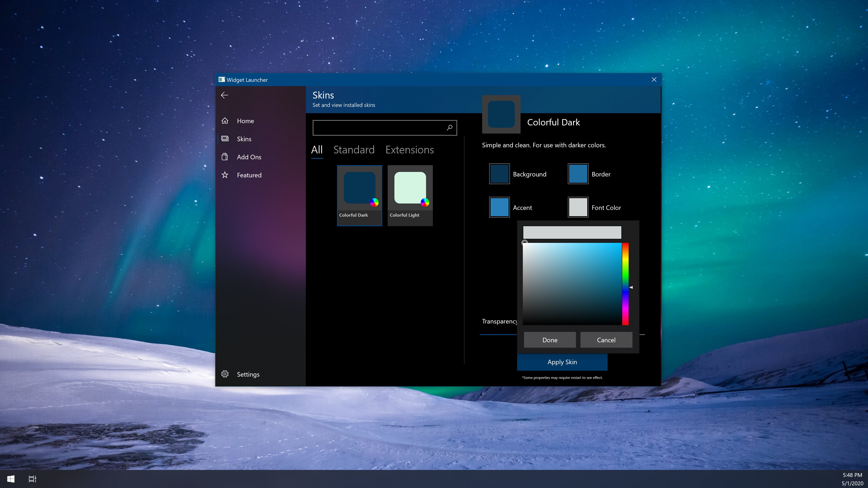This screenshot has height=488, width=868.
Task: Click the Apply Skin button
Action: [562, 362]
